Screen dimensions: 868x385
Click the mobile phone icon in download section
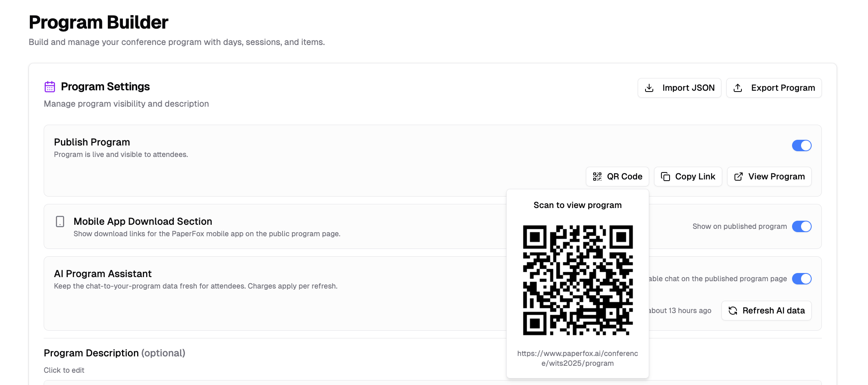tap(60, 222)
